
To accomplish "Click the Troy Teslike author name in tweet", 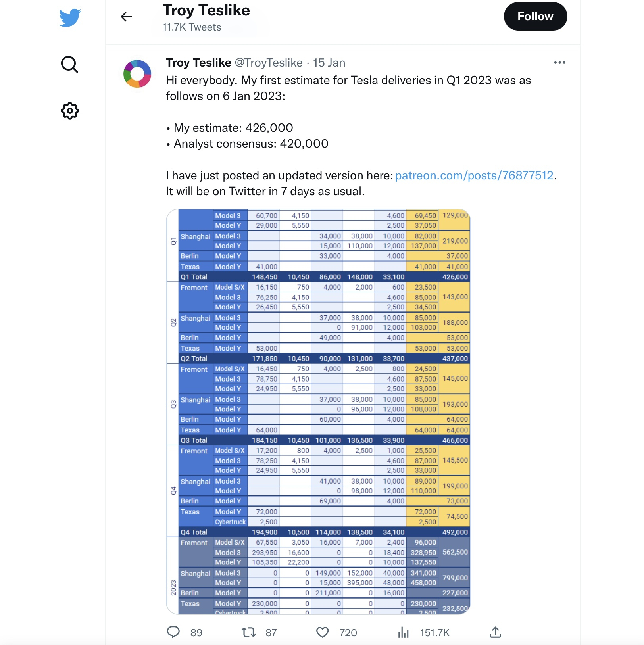I will point(198,63).
